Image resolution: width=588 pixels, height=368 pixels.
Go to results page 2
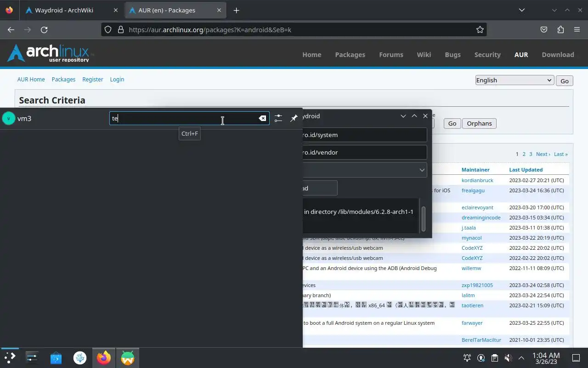point(524,154)
